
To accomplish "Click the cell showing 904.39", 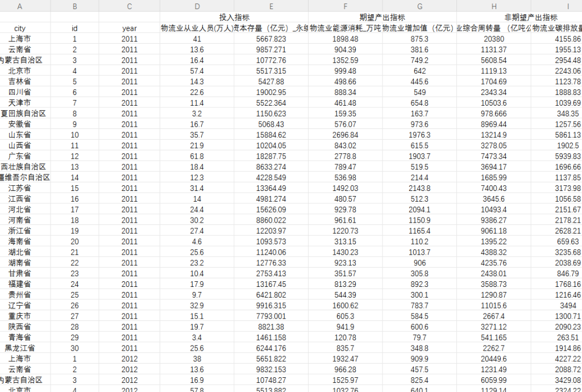I will (x=346, y=49).
